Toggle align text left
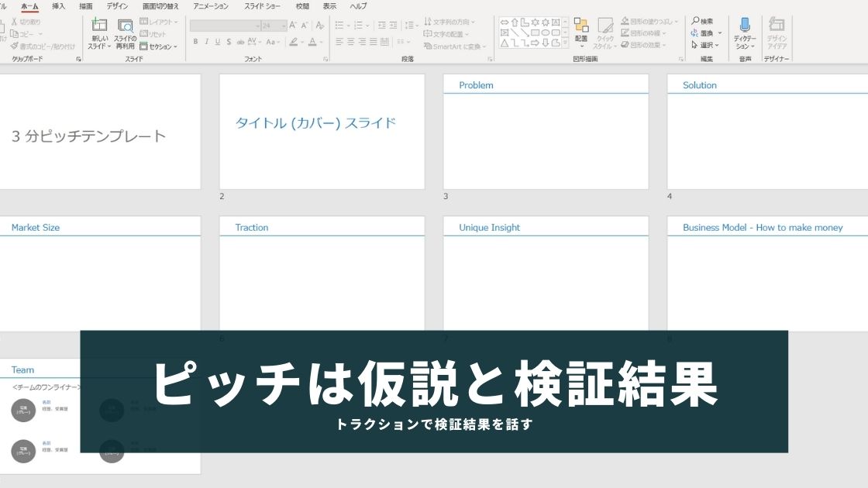This screenshot has width=868, height=488. click(339, 42)
